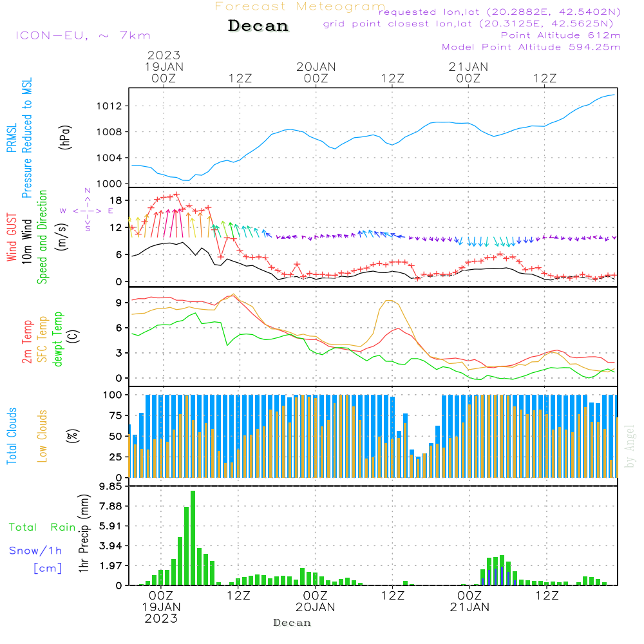Click "2023" above 19JAN on top axis
The width and height of the screenshot is (644, 644).
pyautogui.click(x=164, y=55)
